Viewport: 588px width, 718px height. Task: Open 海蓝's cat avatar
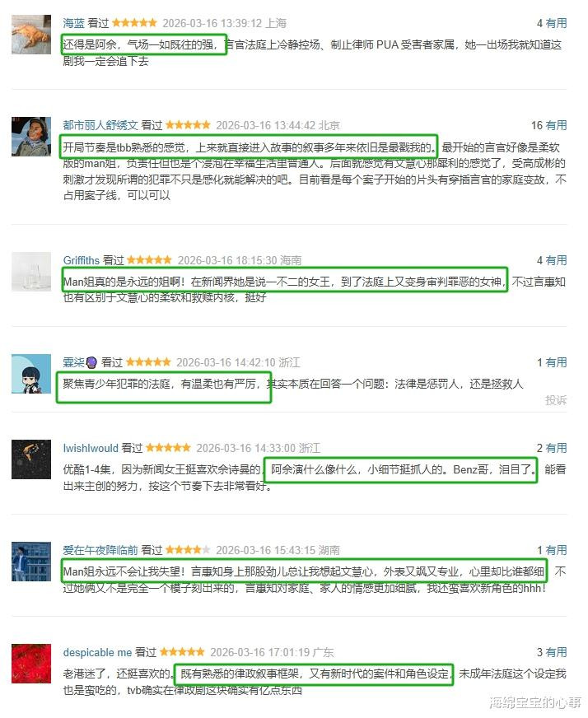coord(31,35)
